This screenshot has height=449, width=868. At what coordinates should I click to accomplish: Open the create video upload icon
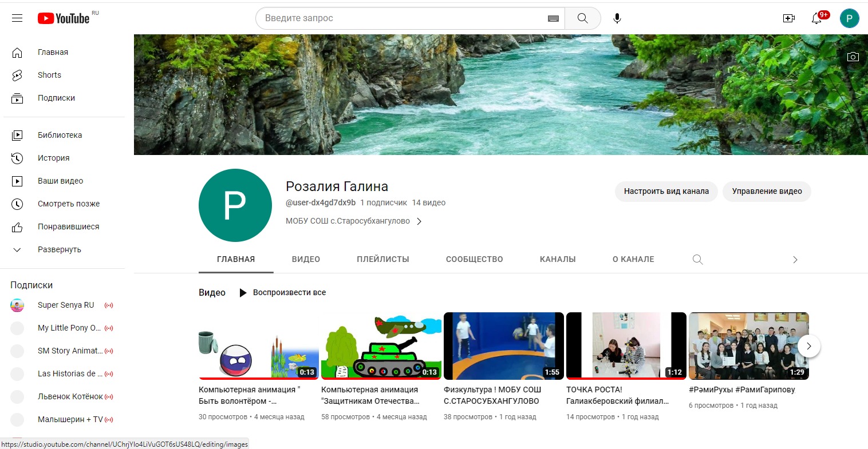point(788,18)
